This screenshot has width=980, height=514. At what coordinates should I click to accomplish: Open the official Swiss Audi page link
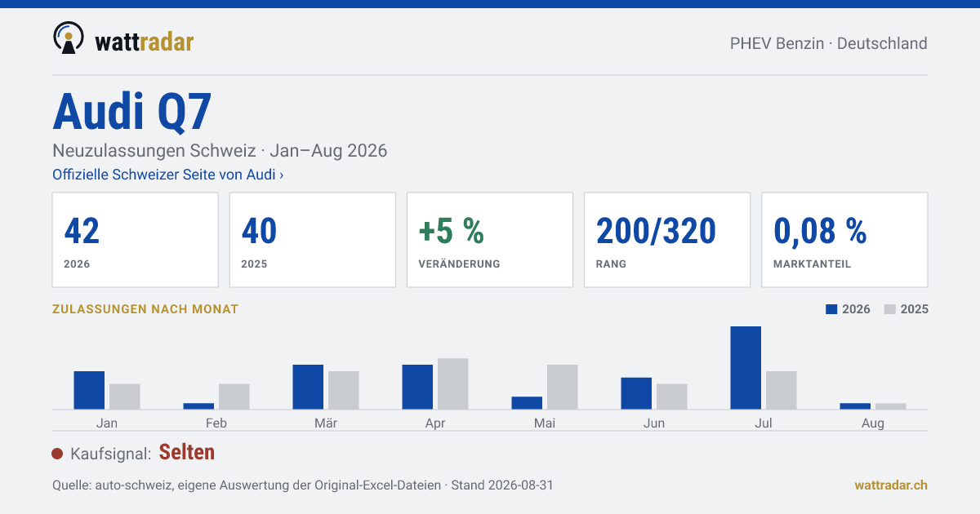click(x=168, y=175)
